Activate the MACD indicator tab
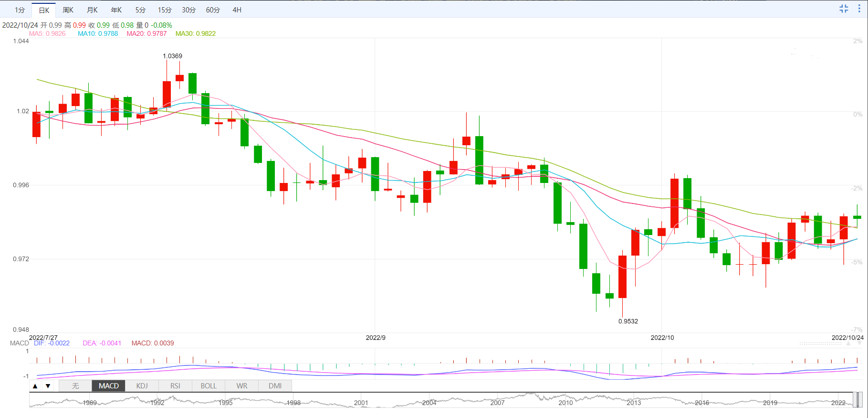Image resolution: width=868 pixels, height=418 pixels. coord(109,386)
